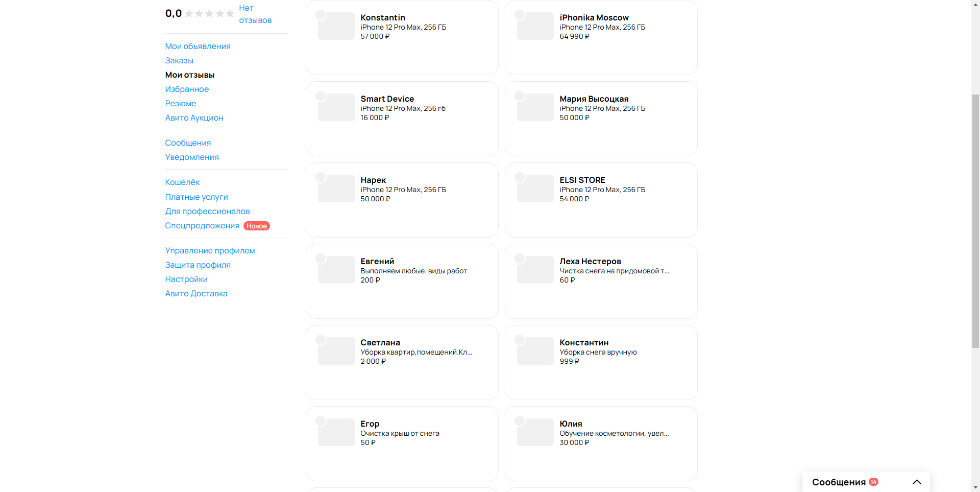980x492 pixels.
Task: Click Выполняем любые. виды работ title
Action: [x=414, y=271]
